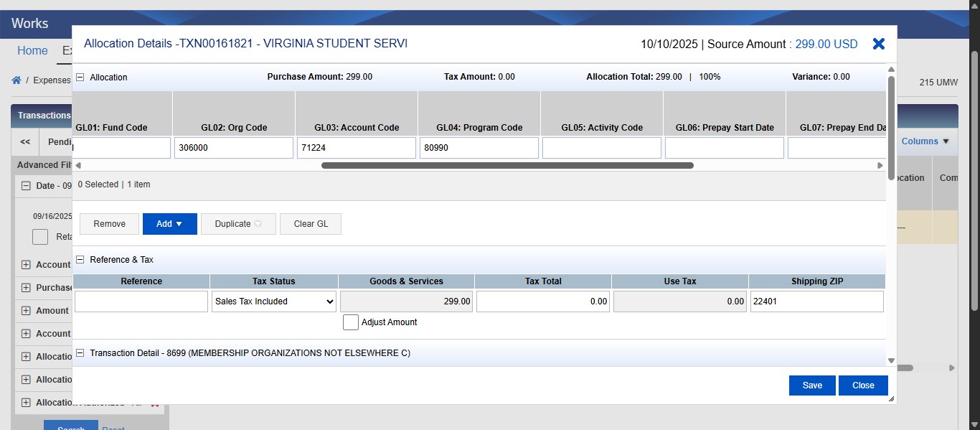Open the Columns dropdown

925,141
